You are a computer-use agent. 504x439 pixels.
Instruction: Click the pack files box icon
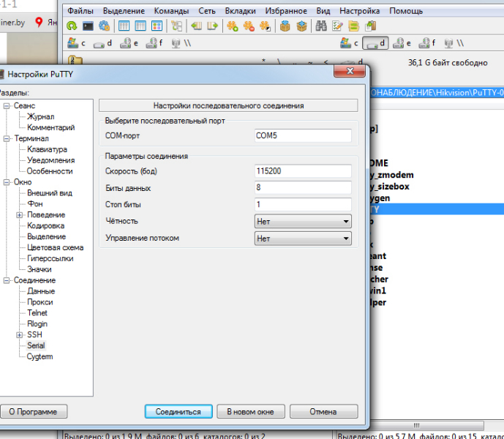(x=285, y=26)
